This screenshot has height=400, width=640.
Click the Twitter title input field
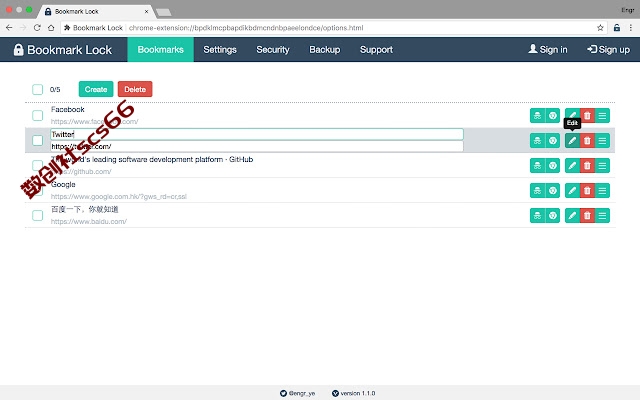(257, 134)
